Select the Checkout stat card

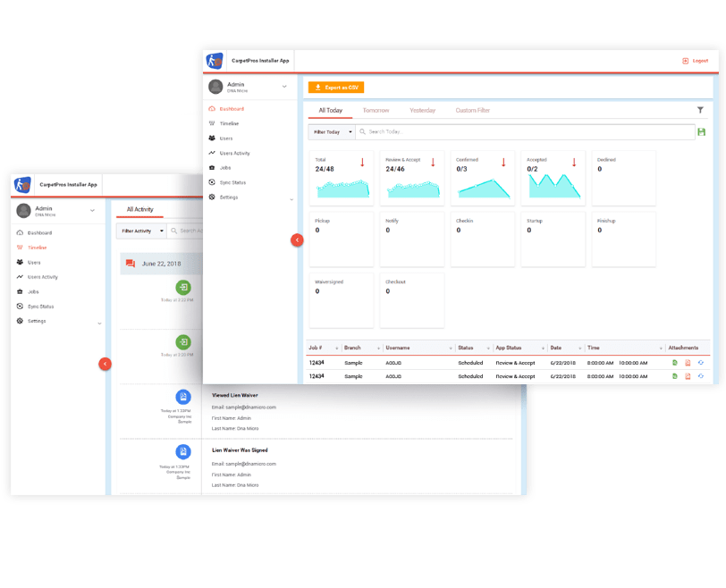pos(412,300)
